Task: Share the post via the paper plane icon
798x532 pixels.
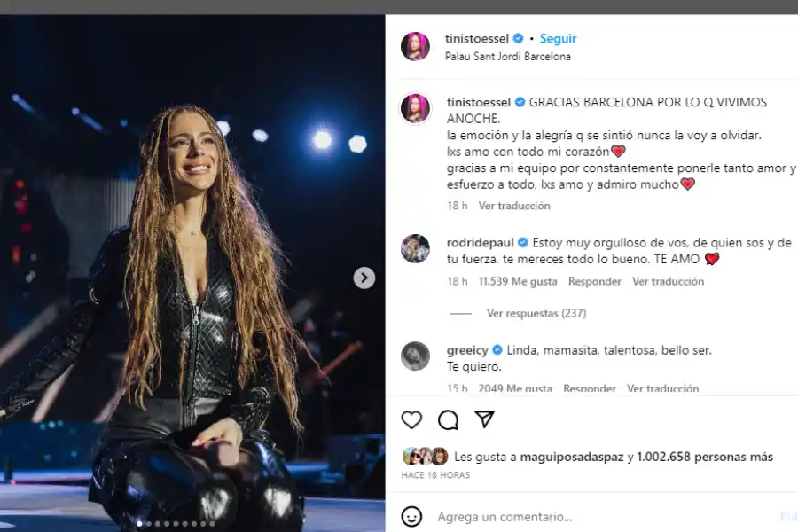Action: [484, 419]
